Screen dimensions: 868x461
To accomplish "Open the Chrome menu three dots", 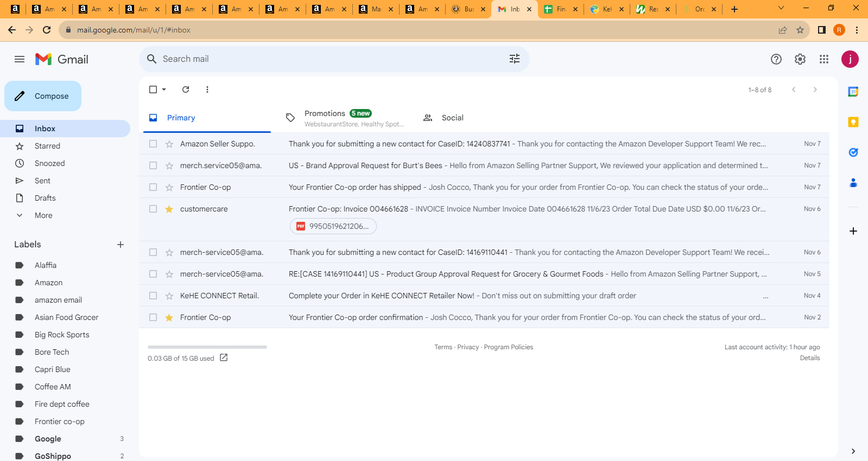I will [x=857, y=30].
